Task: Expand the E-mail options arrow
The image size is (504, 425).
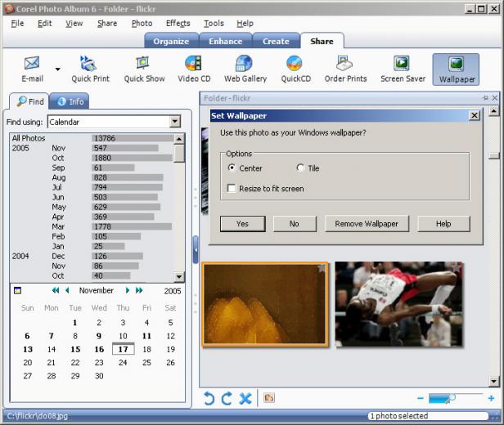Action: click(x=57, y=69)
